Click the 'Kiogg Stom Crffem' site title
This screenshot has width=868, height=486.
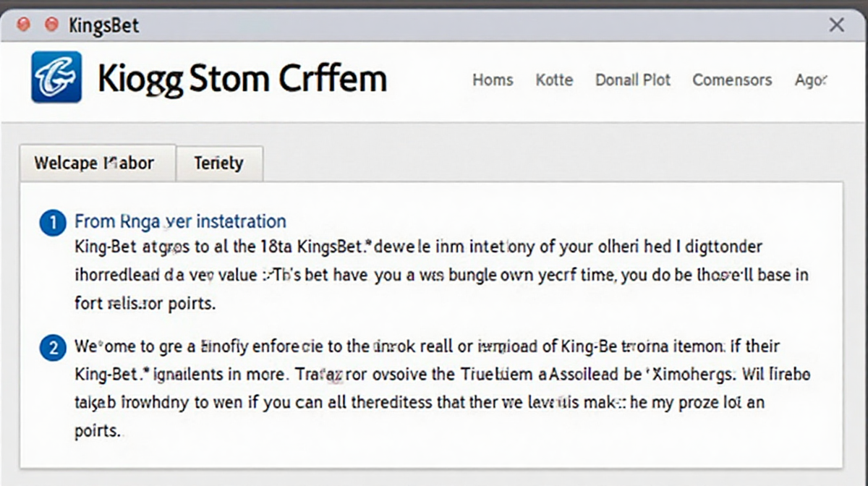(242, 78)
